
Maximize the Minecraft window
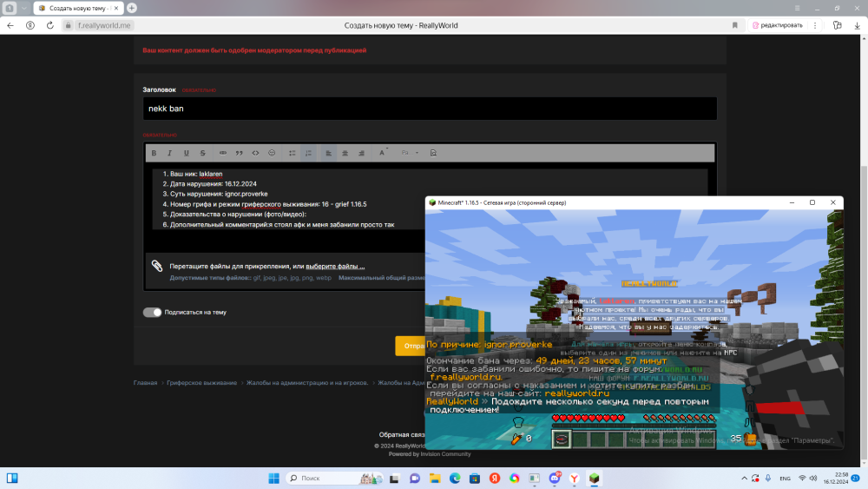click(812, 202)
